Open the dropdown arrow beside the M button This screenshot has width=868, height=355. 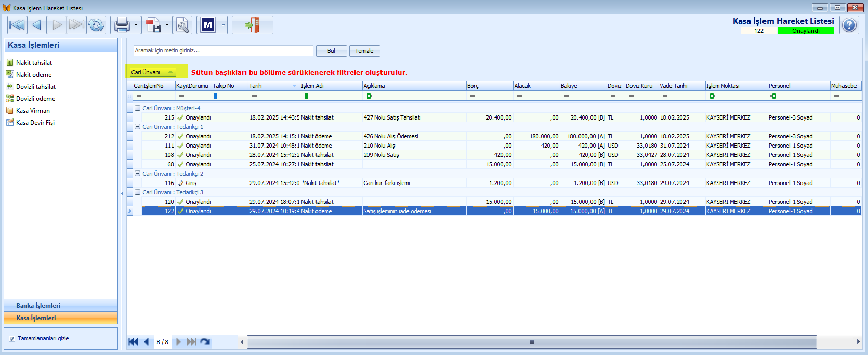click(223, 25)
